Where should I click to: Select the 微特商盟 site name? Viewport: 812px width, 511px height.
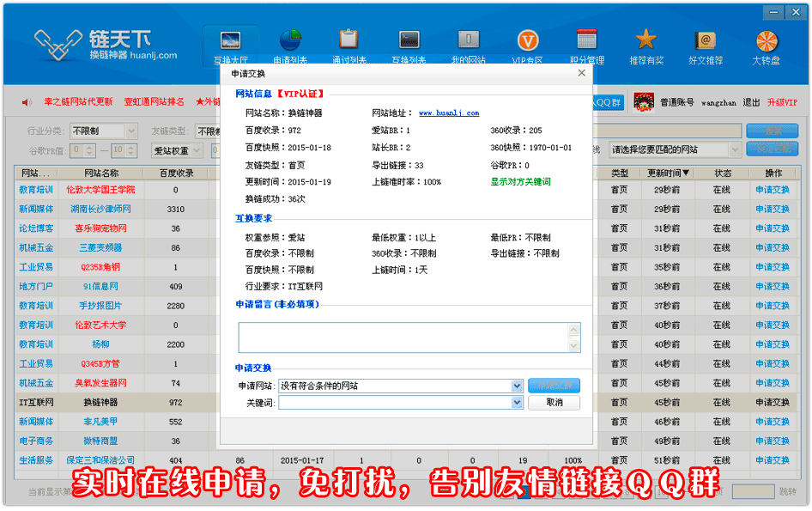(x=100, y=441)
